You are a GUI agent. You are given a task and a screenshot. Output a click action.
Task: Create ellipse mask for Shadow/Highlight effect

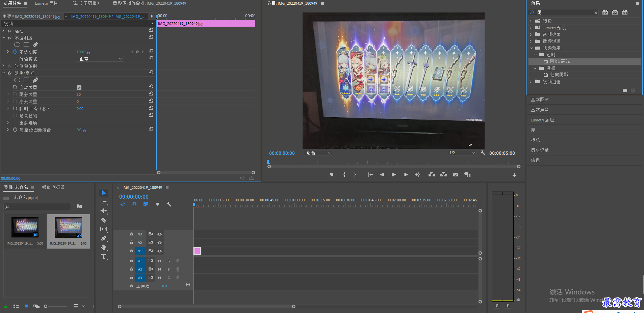(17, 80)
